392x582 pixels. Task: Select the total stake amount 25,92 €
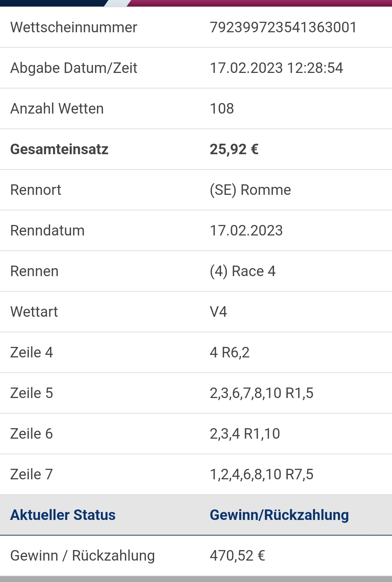(234, 149)
